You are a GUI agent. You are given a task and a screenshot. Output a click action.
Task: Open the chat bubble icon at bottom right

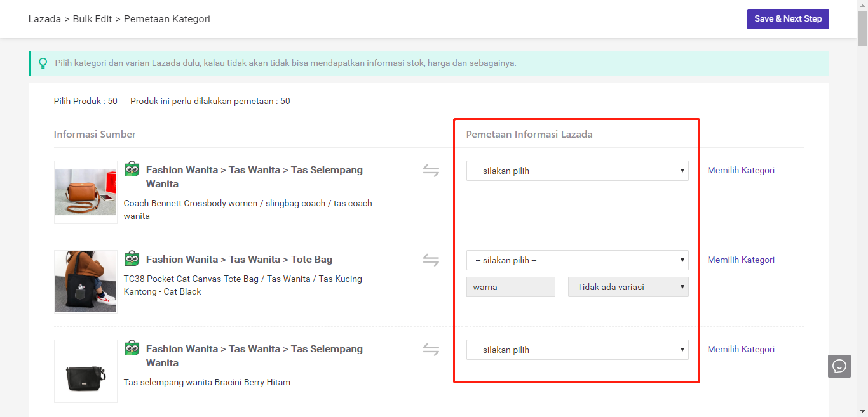[839, 366]
